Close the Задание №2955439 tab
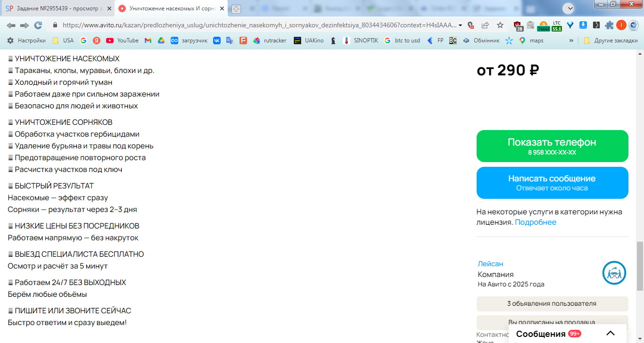 pos(109,8)
